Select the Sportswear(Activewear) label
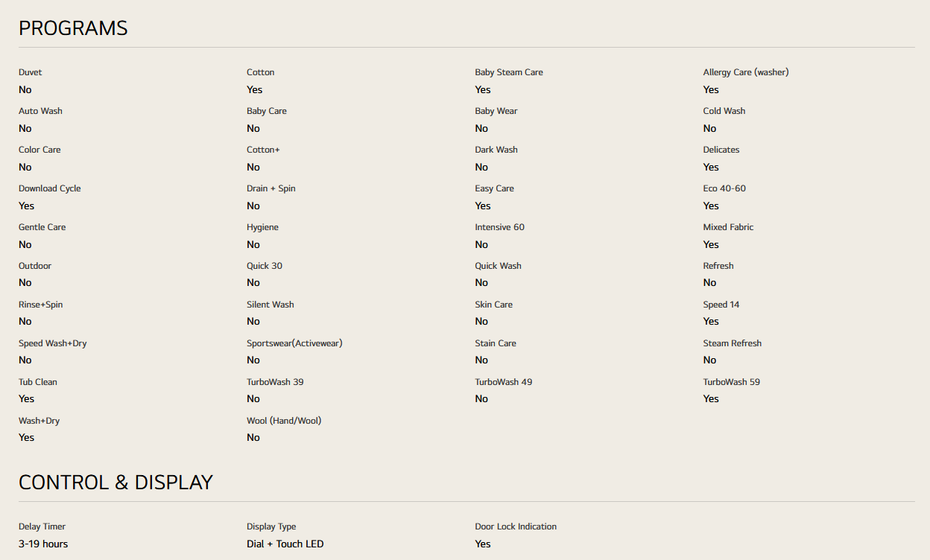 294,343
